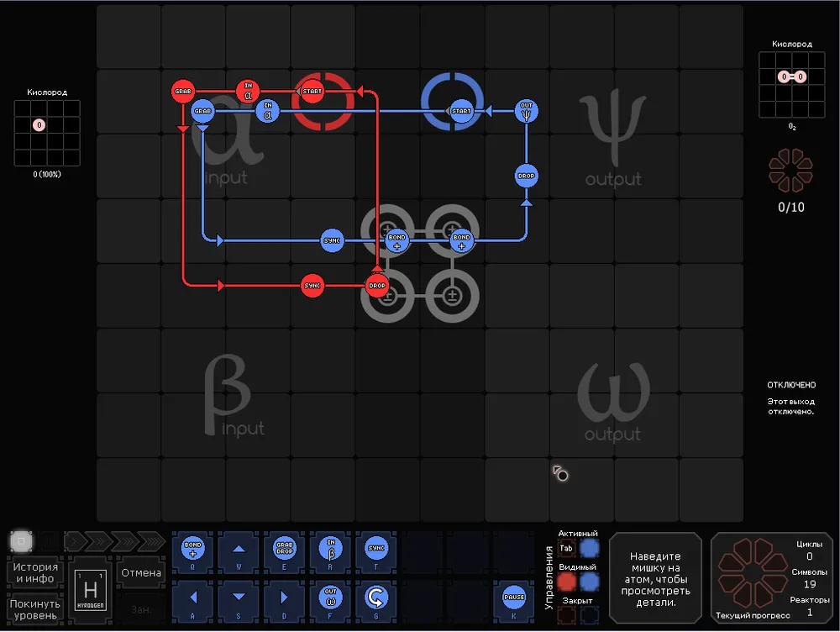Click the stop simulation button
Screen dimensions: 840x632
[22, 541]
